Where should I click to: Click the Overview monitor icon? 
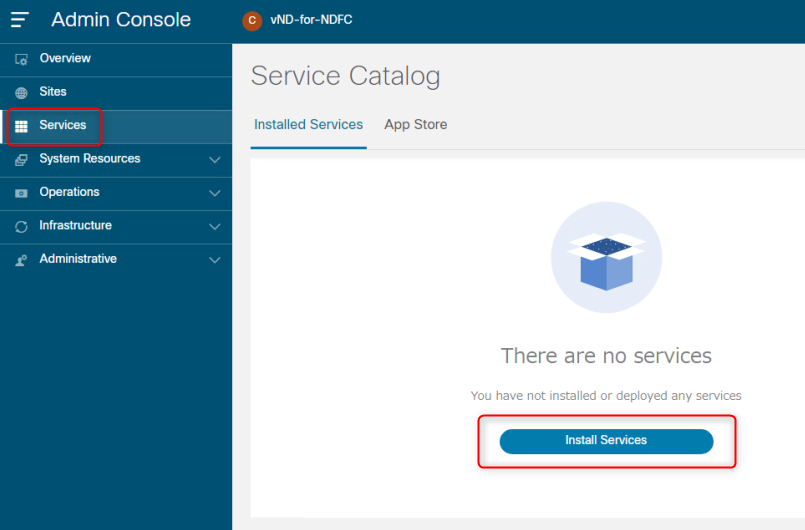click(21, 60)
